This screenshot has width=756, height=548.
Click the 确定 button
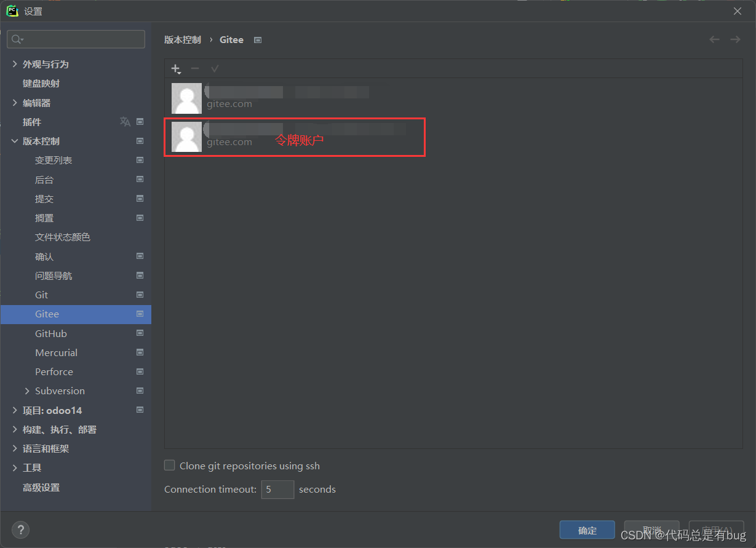pos(587,530)
